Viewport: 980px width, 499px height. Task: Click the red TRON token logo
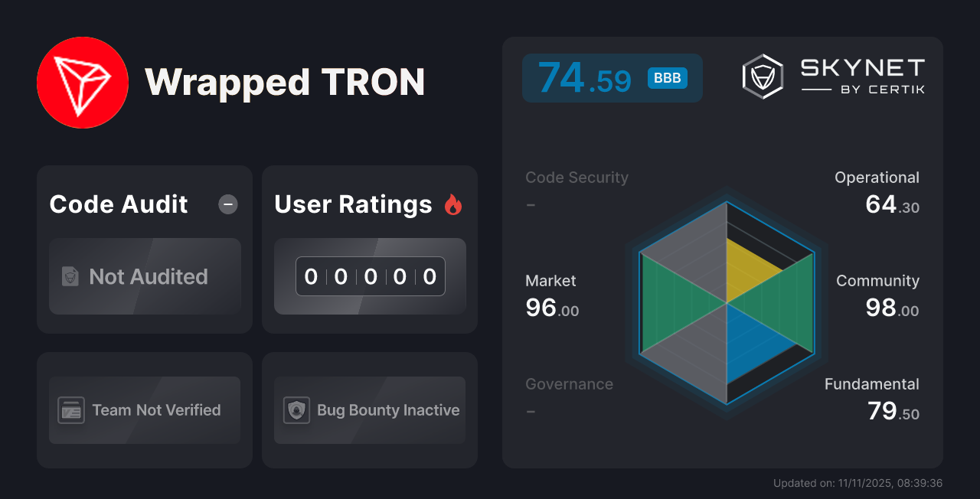(x=83, y=82)
